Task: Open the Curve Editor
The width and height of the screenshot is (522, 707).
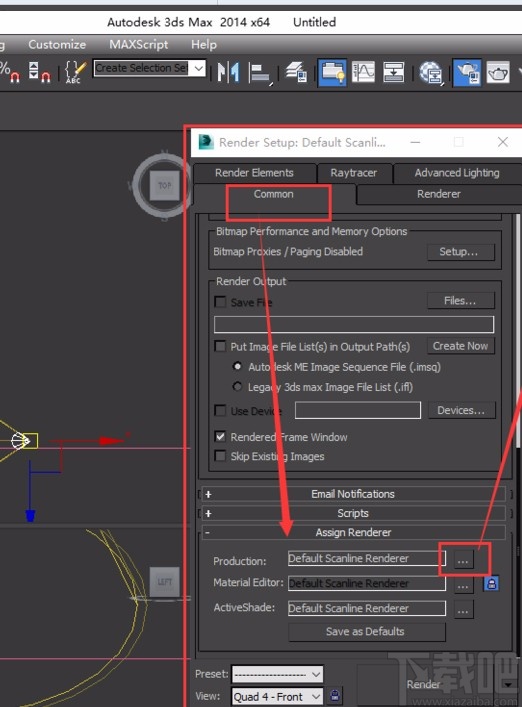Action: (x=363, y=72)
